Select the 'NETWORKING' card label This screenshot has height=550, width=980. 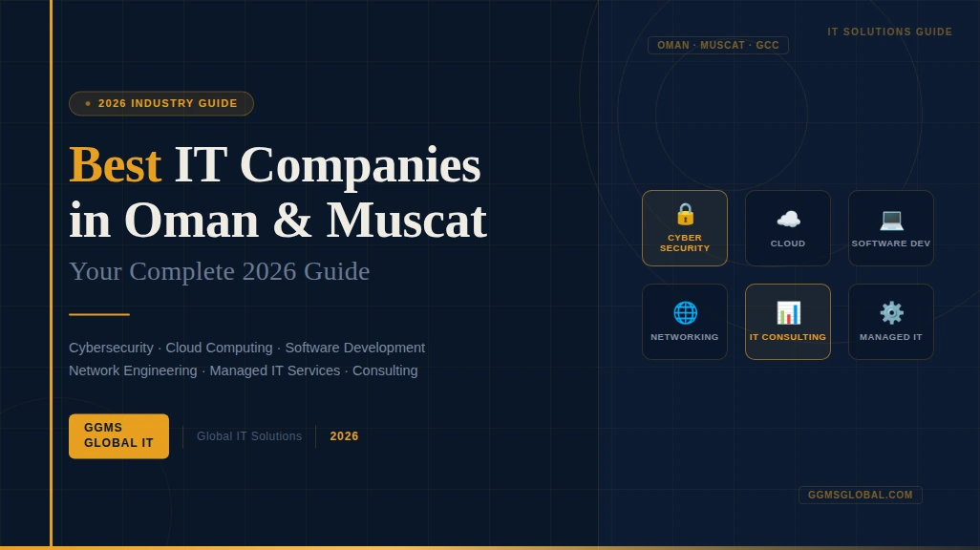click(x=685, y=337)
